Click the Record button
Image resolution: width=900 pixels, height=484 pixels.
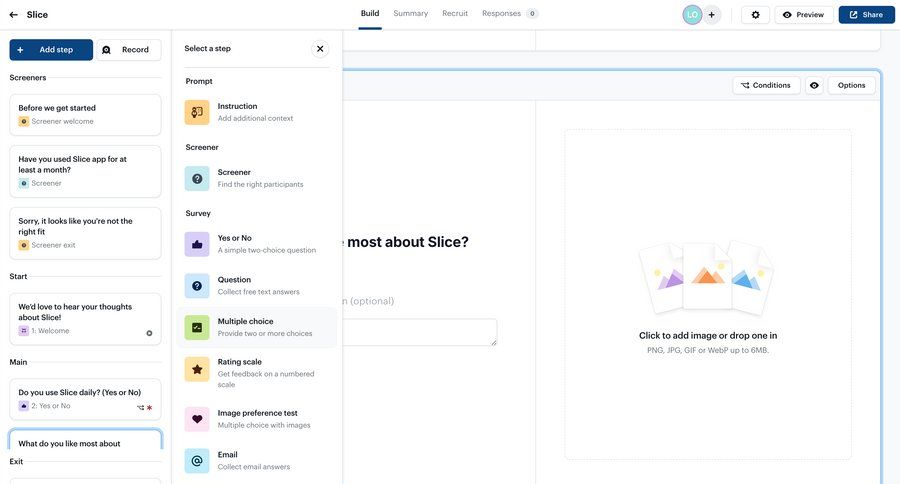tap(129, 50)
